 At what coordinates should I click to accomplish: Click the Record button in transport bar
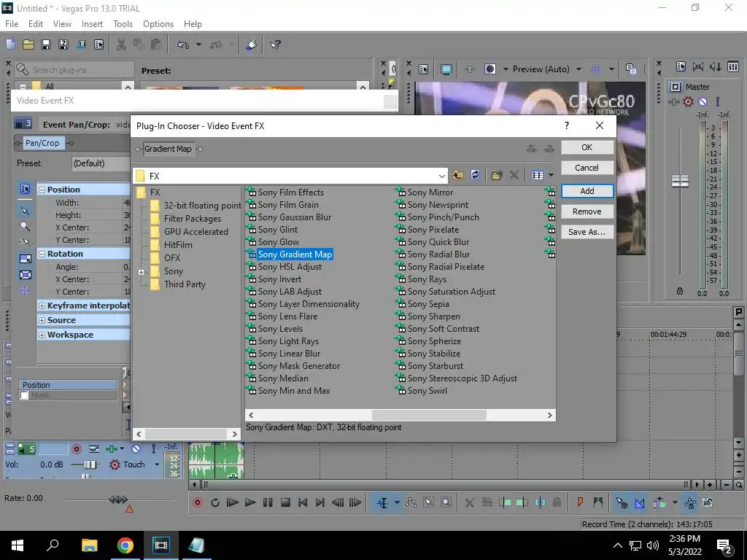pos(198,502)
